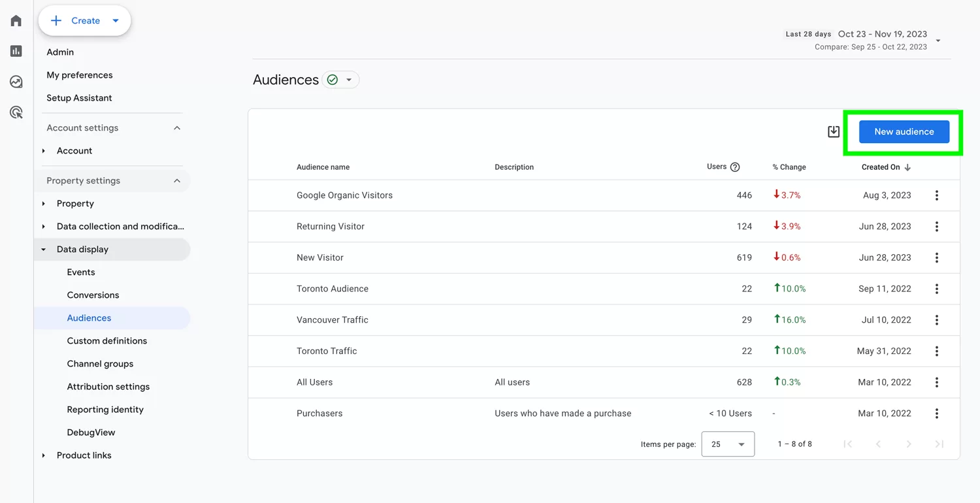Open the Reports bar chart icon
This screenshot has width=980, height=503.
pos(16,51)
